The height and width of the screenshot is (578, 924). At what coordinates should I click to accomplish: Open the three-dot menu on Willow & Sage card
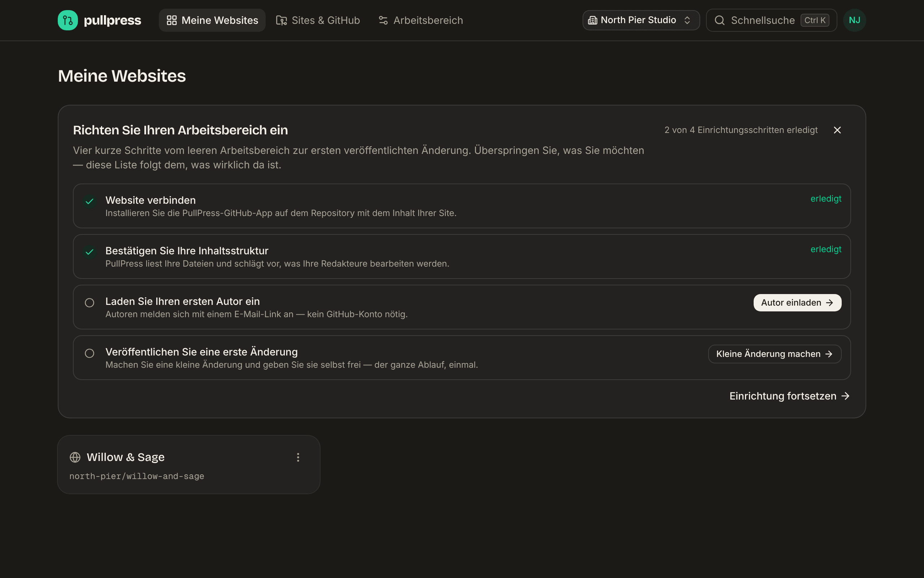click(x=298, y=457)
